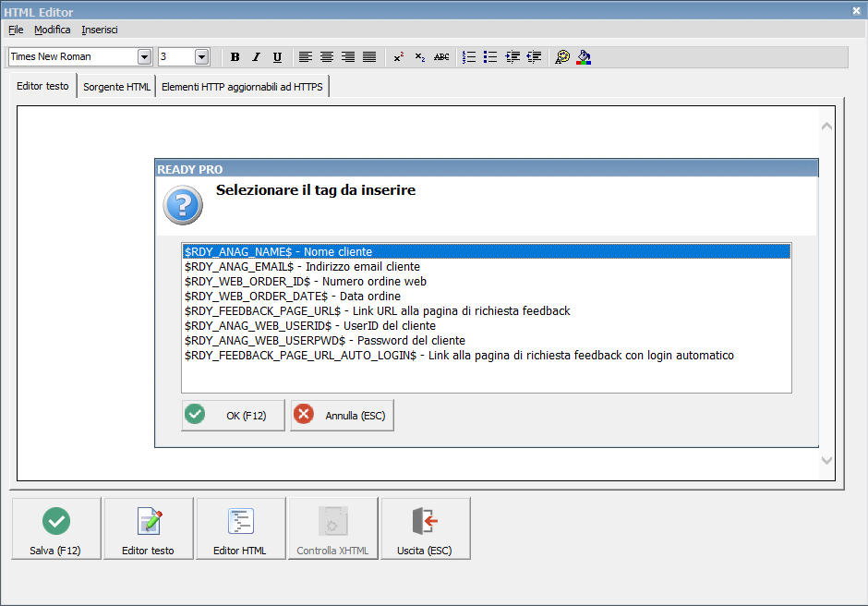This screenshot has width=868, height=606.
Task: Align text left
Action: (x=305, y=57)
